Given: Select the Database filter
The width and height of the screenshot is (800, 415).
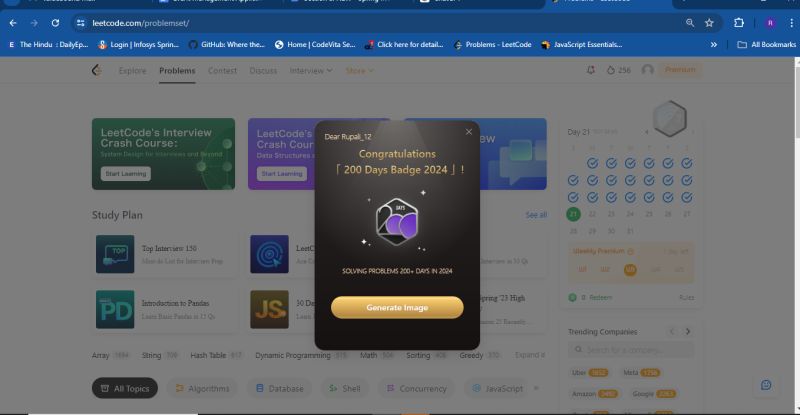Looking at the screenshot, I should pyautogui.click(x=280, y=388).
